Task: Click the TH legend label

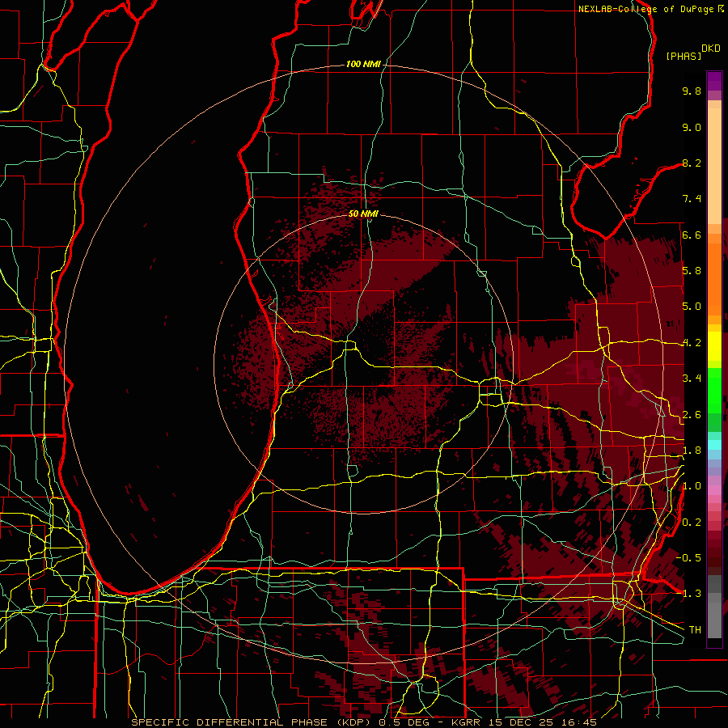Action: point(695,630)
